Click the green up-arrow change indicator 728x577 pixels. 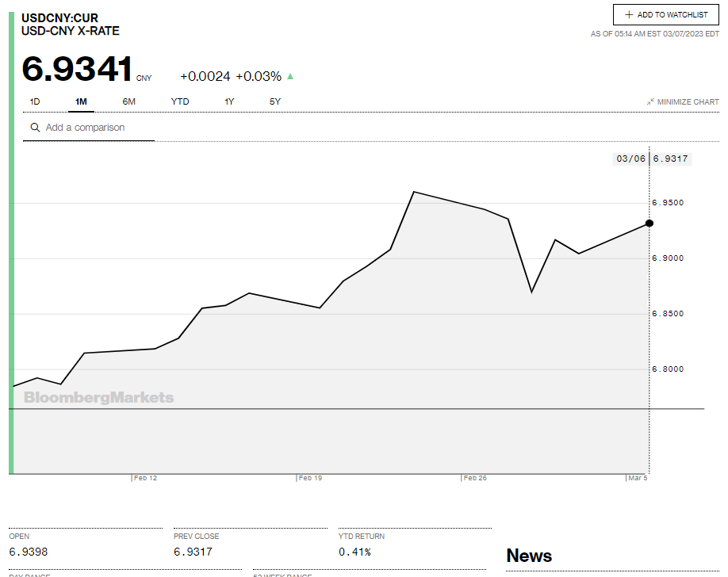[x=290, y=77]
